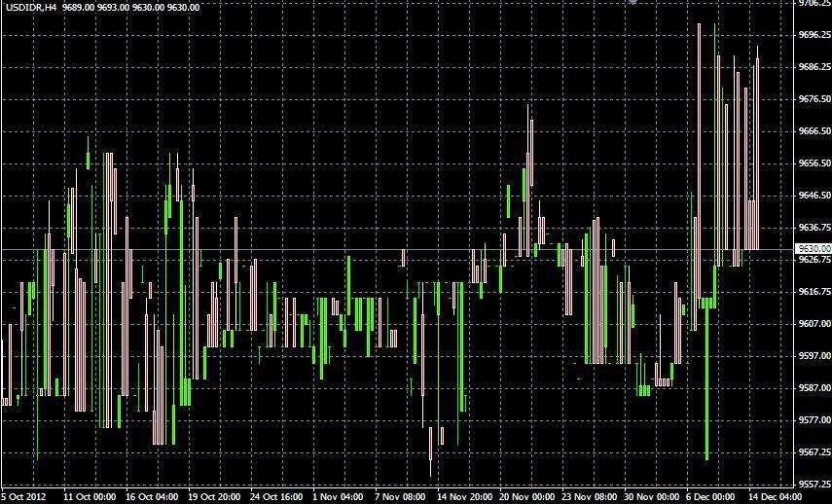Click the 5 Oct 2012 date label
This screenshot has height=504, width=832.
[24, 497]
